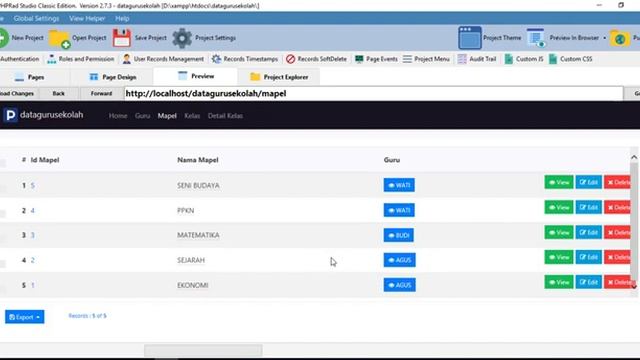Click WATI guru button in SENI BUDAYA row
The image size is (640, 360).
[x=399, y=185]
